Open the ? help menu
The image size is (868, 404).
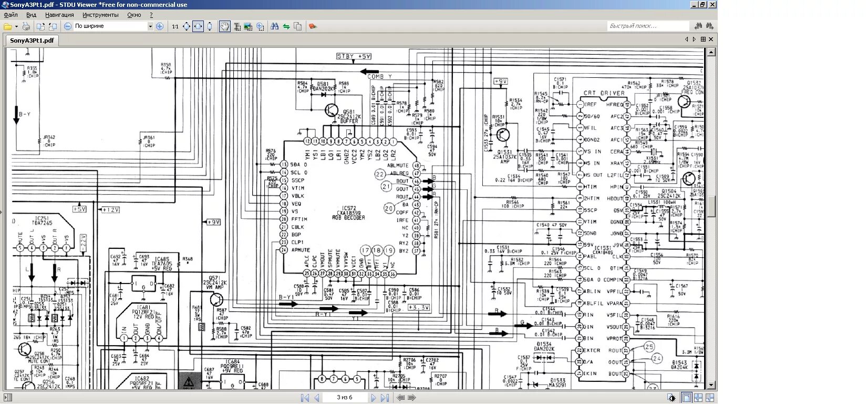coord(151,15)
